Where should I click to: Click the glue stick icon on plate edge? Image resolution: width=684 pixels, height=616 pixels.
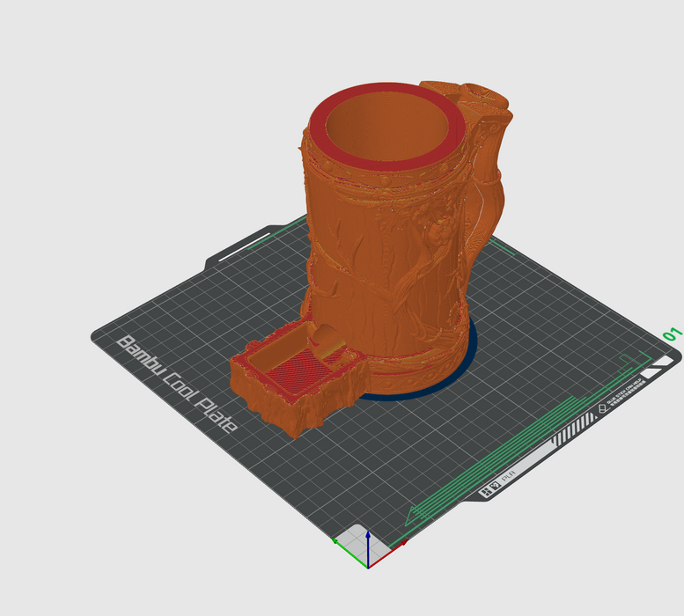tap(604, 407)
